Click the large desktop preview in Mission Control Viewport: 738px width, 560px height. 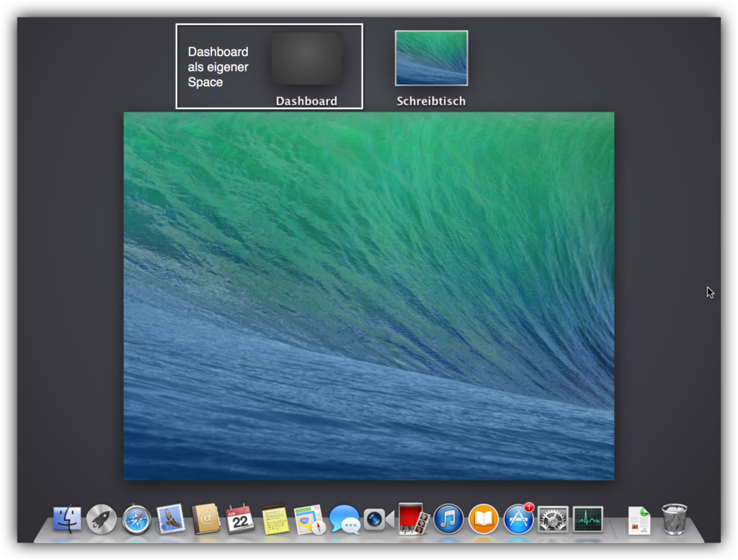point(369,296)
